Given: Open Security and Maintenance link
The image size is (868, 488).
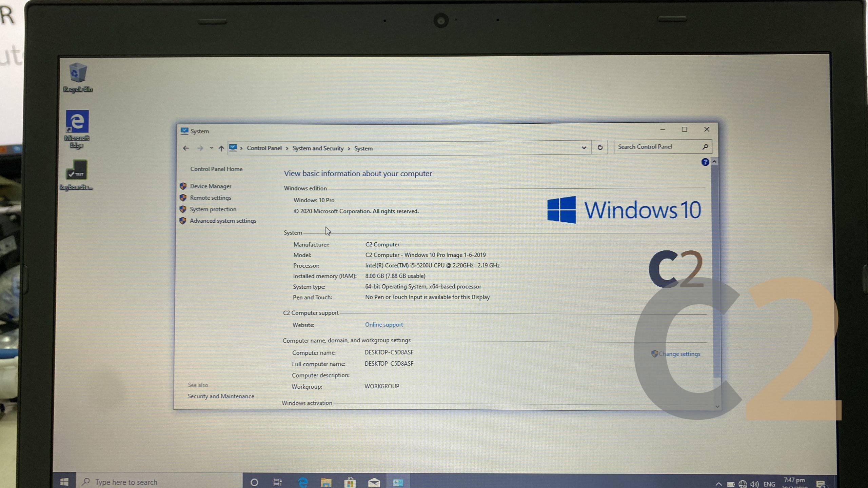Looking at the screenshot, I should click(x=221, y=396).
